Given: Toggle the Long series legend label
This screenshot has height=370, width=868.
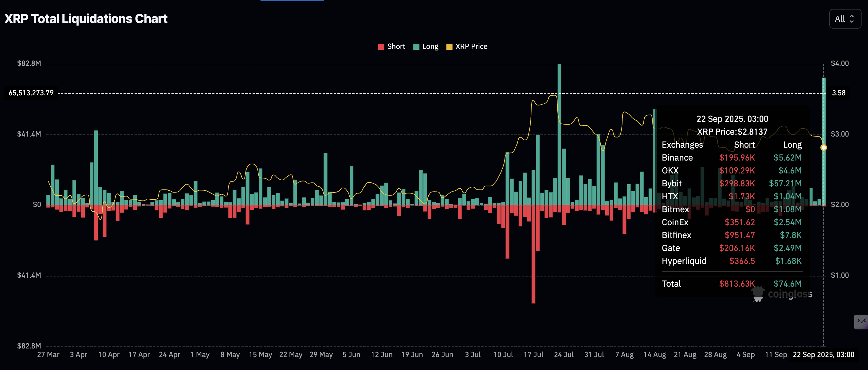Looking at the screenshot, I should 430,46.
